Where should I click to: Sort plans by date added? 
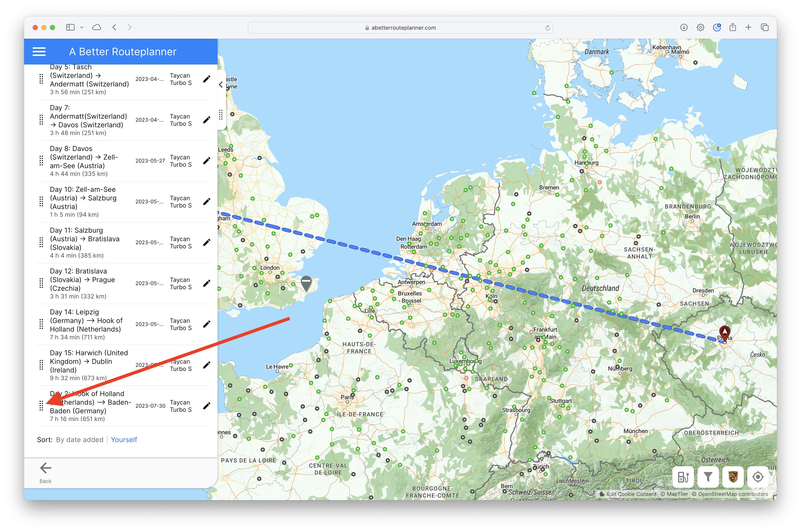[80, 440]
